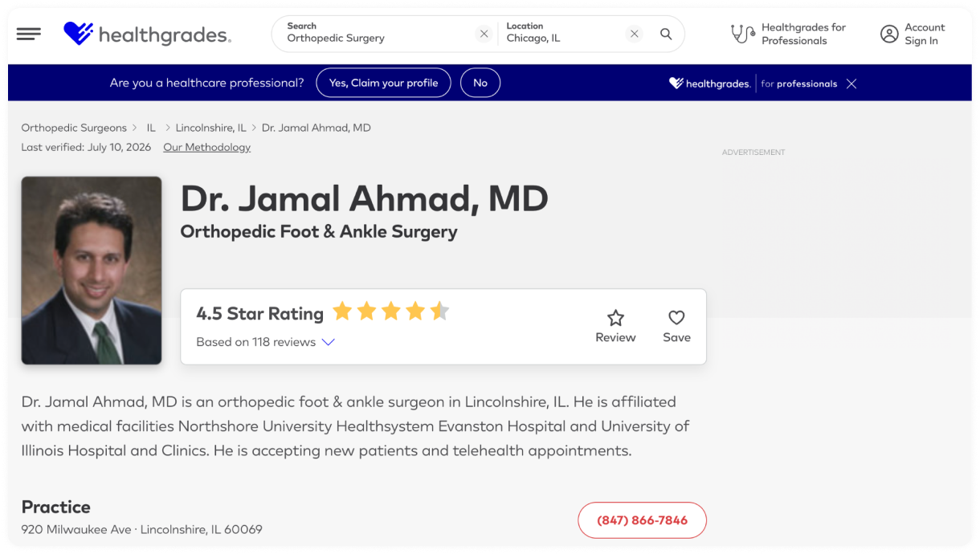Click the healthgrades for professionals banner logo
This screenshot has width=980, height=554.
753,84
